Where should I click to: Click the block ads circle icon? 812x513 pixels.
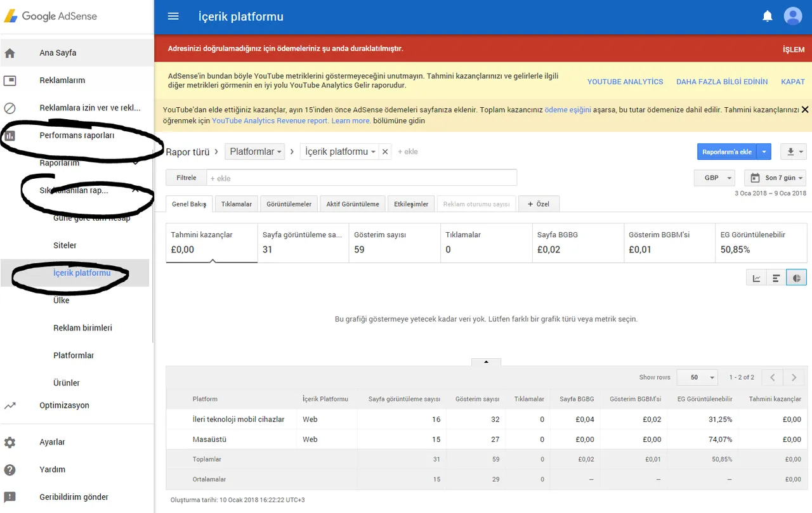(10, 108)
